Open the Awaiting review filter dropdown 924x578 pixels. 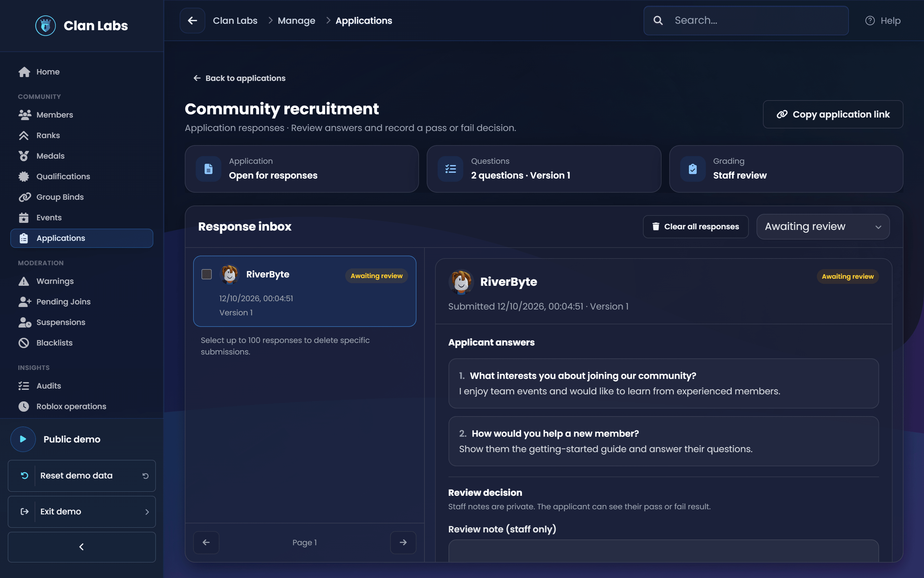click(x=823, y=227)
